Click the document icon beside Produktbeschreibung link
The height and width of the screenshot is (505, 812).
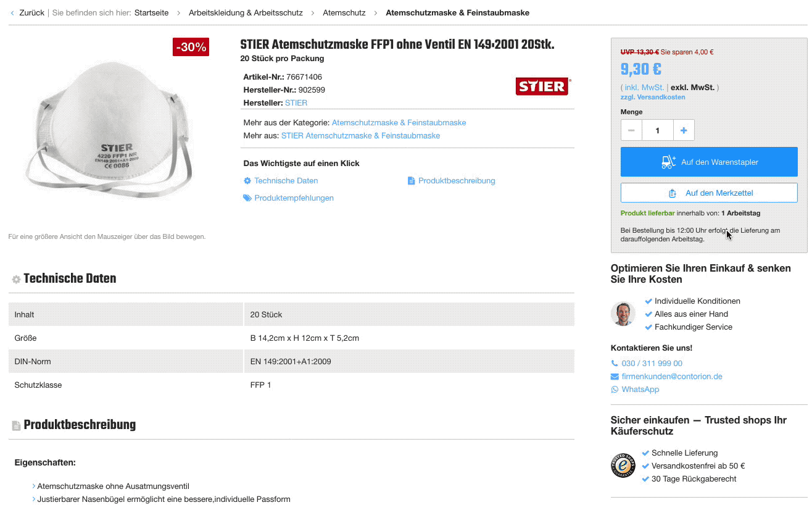(x=412, y=181)
